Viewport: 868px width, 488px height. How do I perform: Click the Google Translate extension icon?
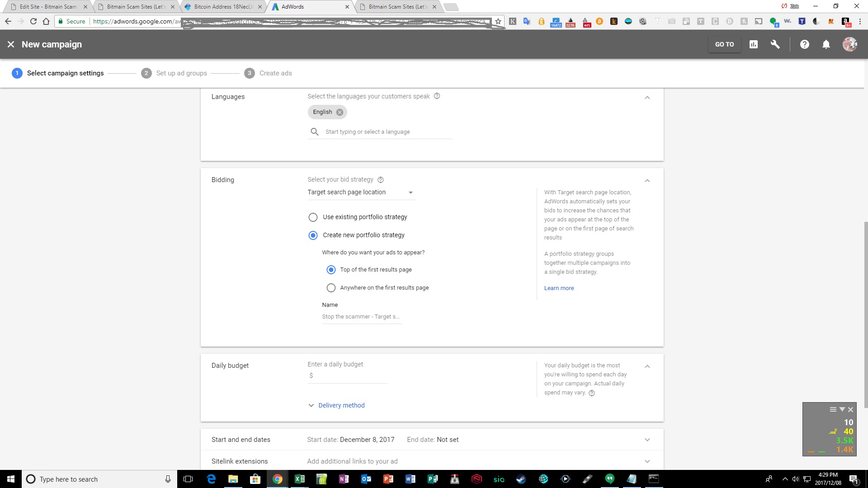click(527, 21)
